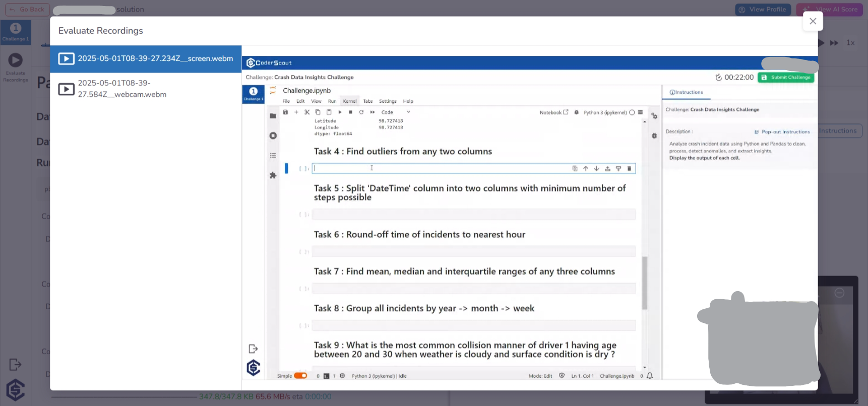
Task: Open the Help menu
Action: (x=408, y=101)
